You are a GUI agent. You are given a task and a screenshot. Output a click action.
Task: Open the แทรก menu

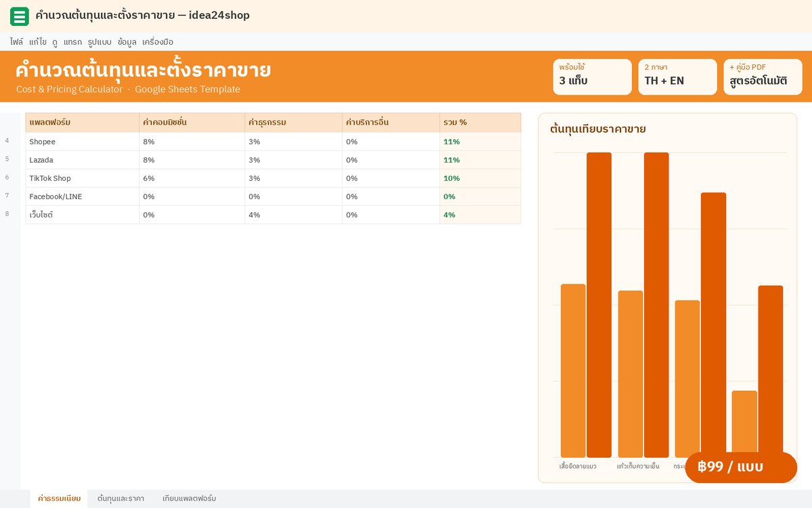72,42
